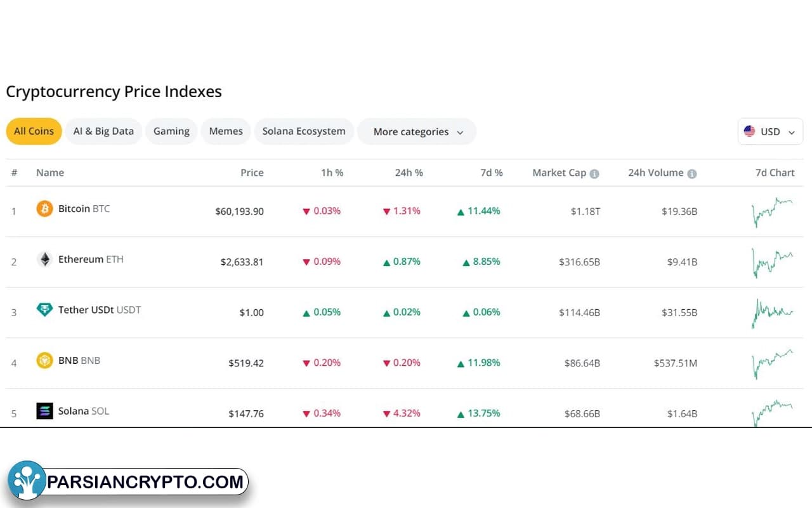Toggle the All Coins filter
Screen dimensions: 812x508
pyautogui.click(x=34, y=131)
